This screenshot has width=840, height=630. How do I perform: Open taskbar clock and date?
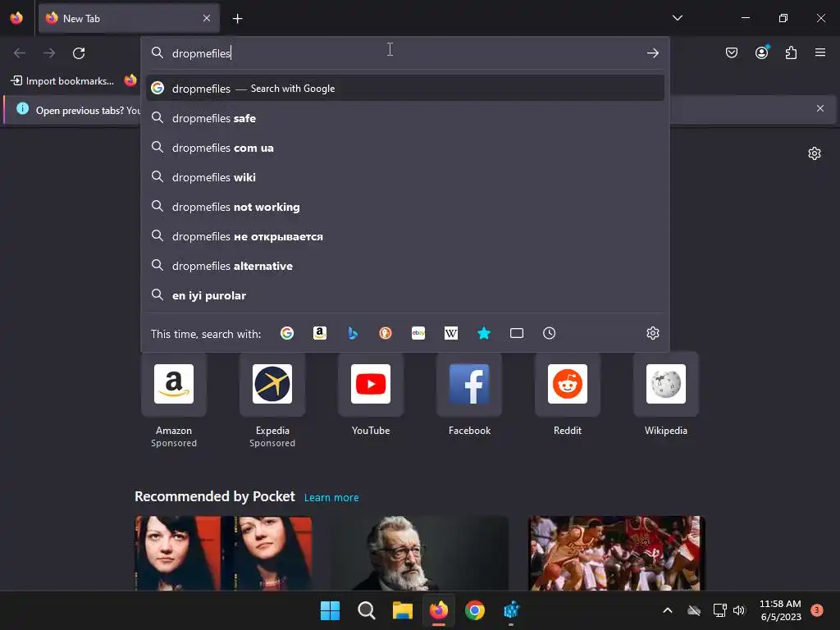click(781, 610)
